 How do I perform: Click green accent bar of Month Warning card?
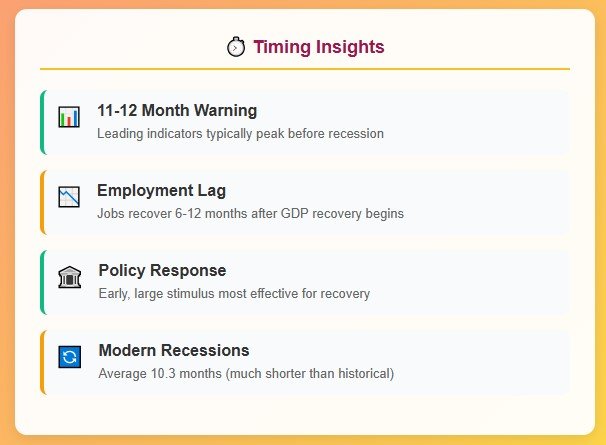[43, 122]
